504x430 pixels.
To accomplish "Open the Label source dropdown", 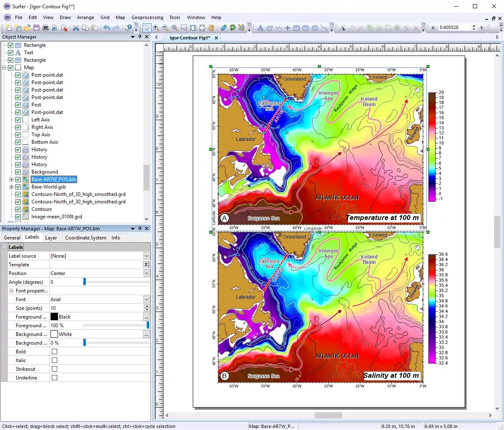I will tap(146, 256).
